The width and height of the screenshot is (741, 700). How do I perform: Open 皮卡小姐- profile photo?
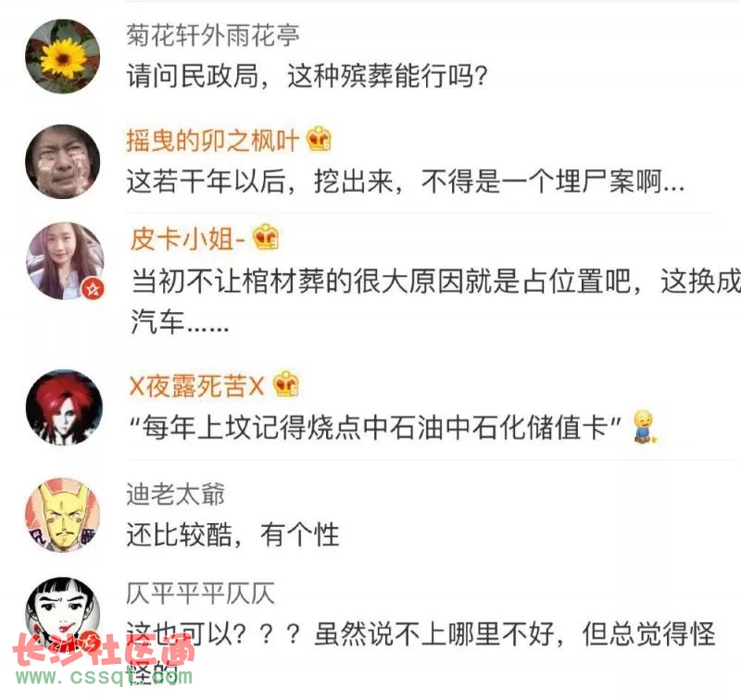tap(65, 261)
